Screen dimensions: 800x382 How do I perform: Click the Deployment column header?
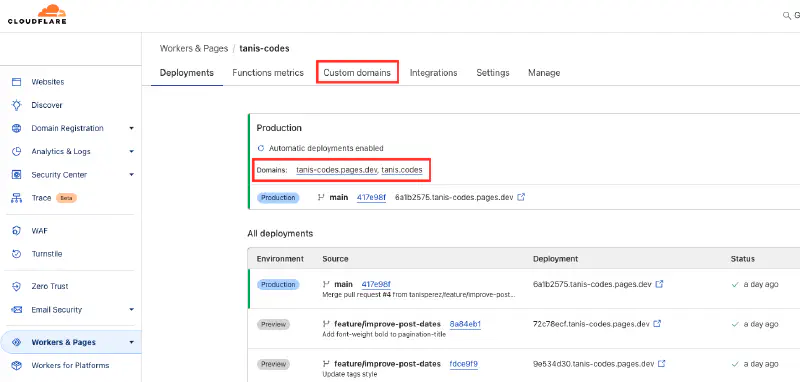pyautogui.click(x=556, y=259)
